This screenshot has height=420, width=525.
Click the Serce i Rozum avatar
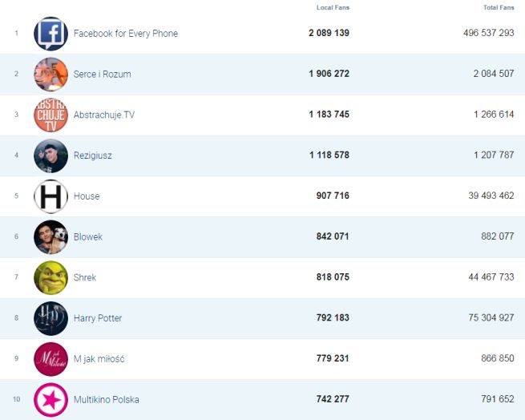coord(50,75)
